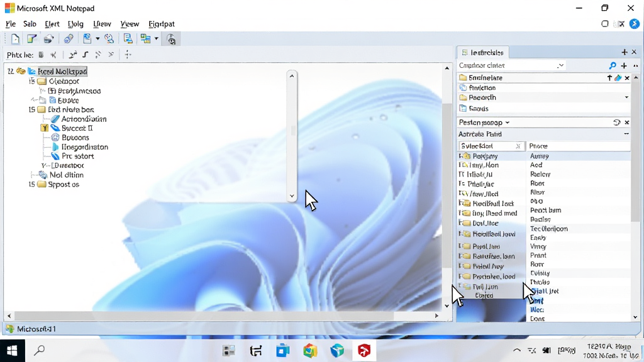Open the Elert menu
The image size is (644, 362).
tap(52, 24)
